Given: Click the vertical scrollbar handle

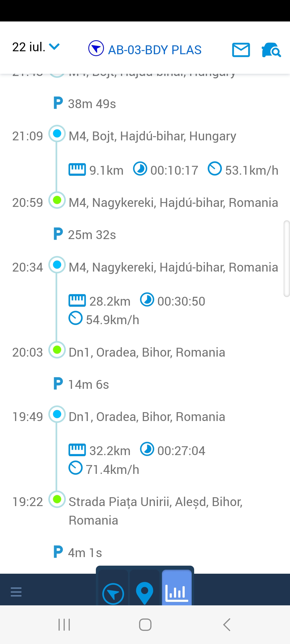Looking at the screenshot, I should [x=287, y=259].
